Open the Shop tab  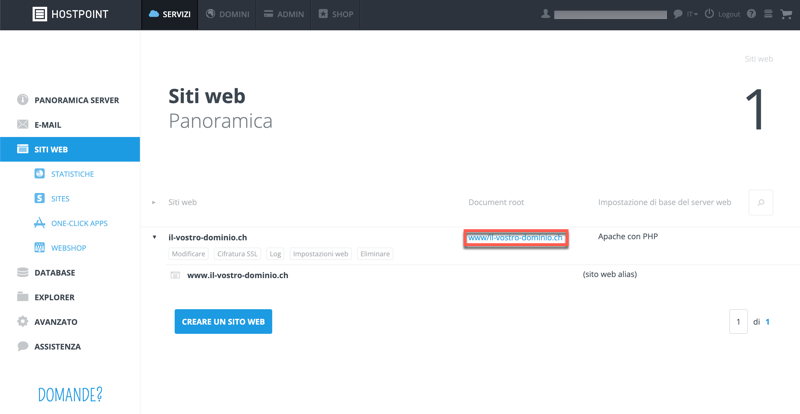[336, 14]
